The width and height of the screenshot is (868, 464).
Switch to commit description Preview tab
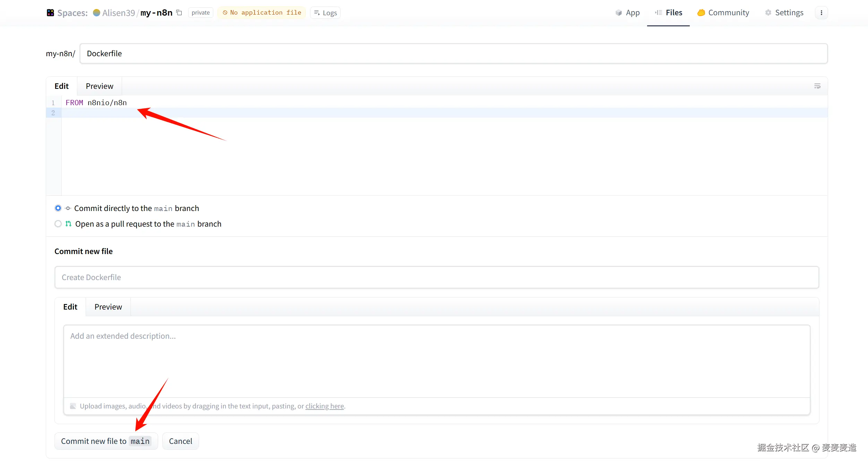point(108,307)
